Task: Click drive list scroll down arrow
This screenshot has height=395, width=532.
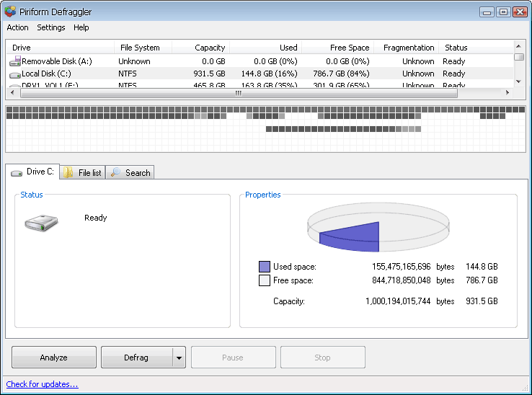Action: tap(518, 81)
